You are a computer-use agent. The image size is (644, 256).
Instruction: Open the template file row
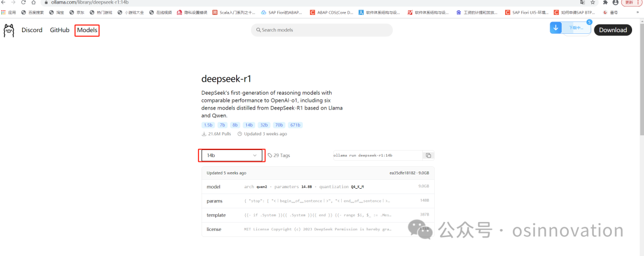coord(318,215)
